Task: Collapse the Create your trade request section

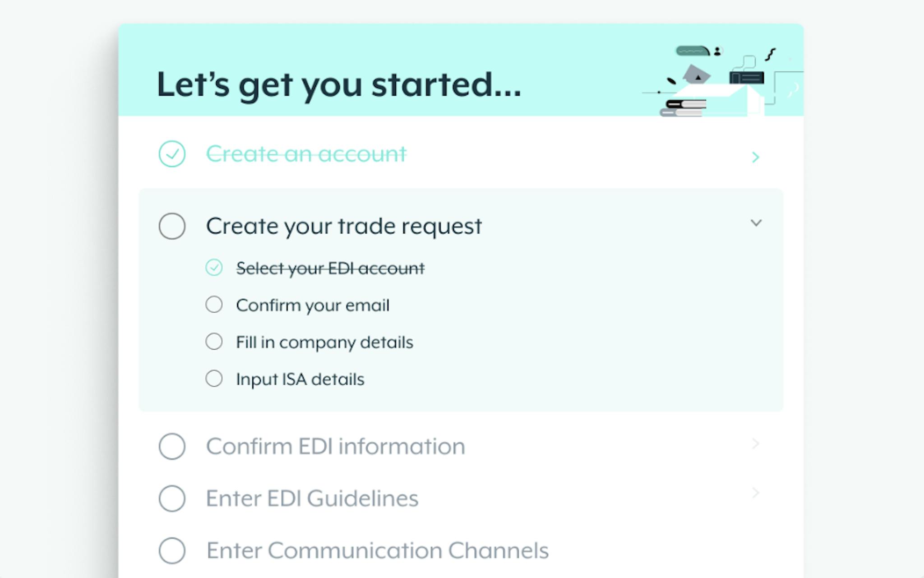Action: click(x=756, y=222)
